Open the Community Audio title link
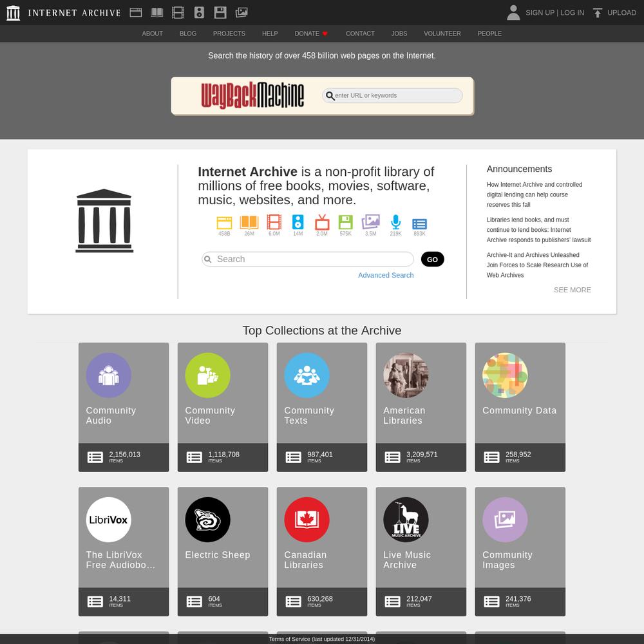The width and height of the screenshot is (644, 644). pos(111,415)
